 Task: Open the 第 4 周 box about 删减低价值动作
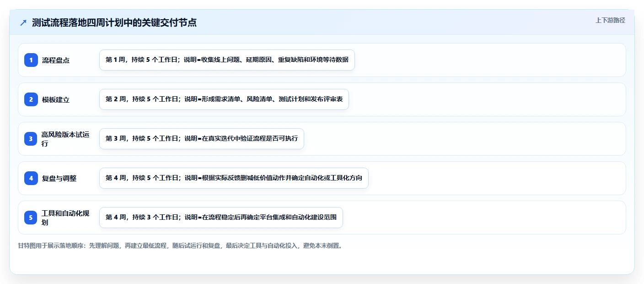click(234, 178)
